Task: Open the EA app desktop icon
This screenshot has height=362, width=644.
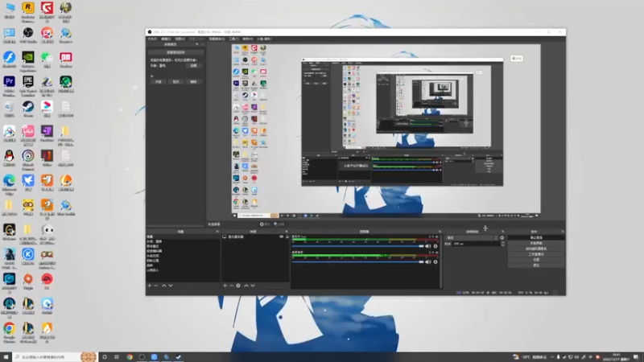Action: click(47, 281)
